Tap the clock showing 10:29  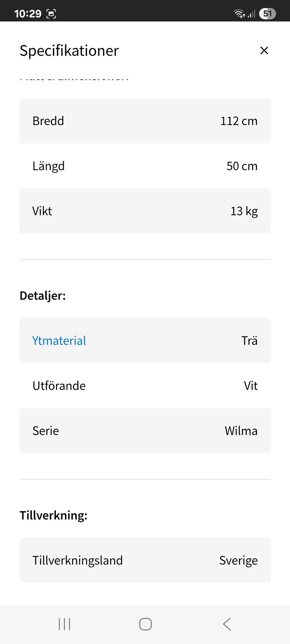coord(28,14)
